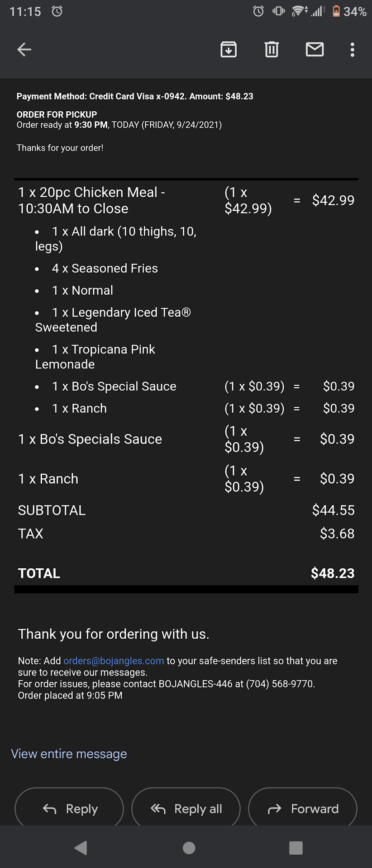This screenshot has height=868, width=372.
Task: Delete the email with trash icon
Action: (272, 49)
